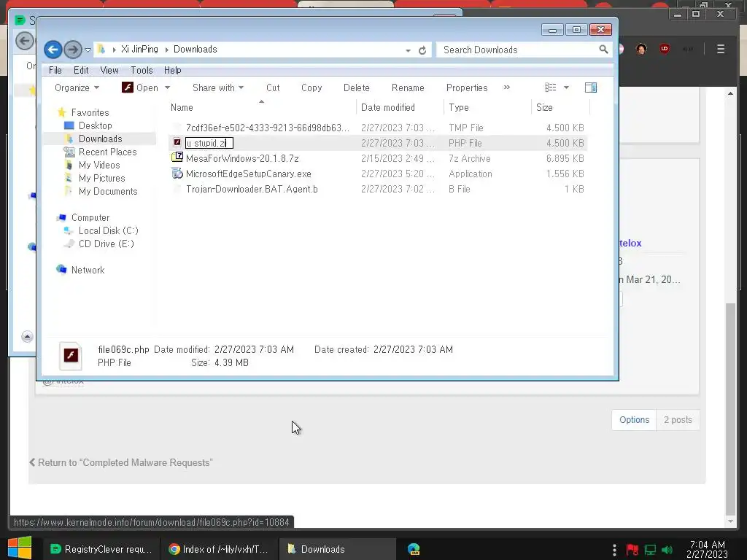The image size is (747, 560).
Task: Click the volume speaker tray icon
Action: [667, 550]
